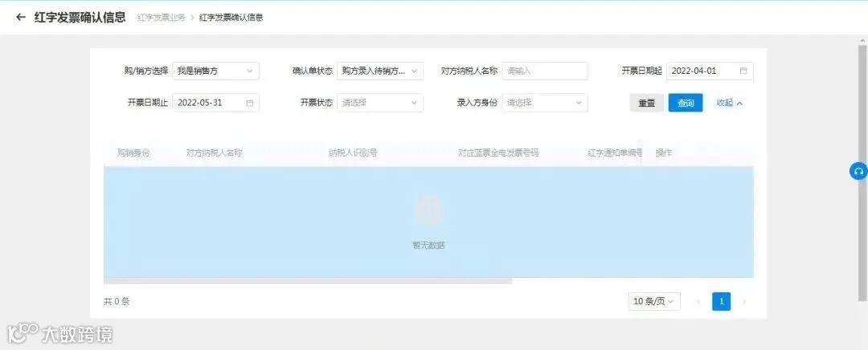Screen dimensions: 868x350
Task: Click the 开票日期起 date field 2022-04-01
Action: point(710,71)
